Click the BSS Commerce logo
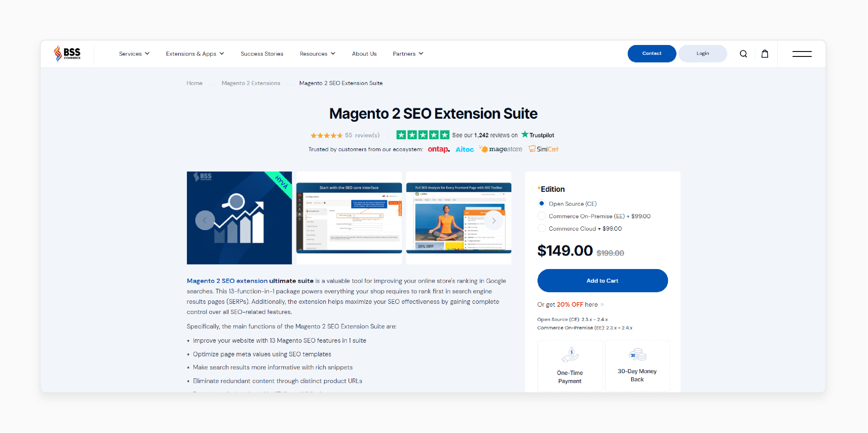This screenshot has height=433, width=868. tap(67, 53)
